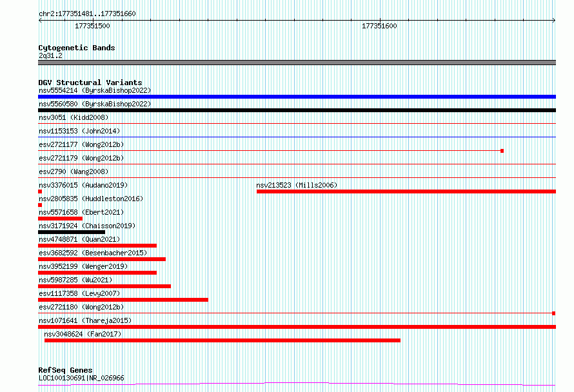Select the thick black nsv5560580 variant bar

coord(297,110)
